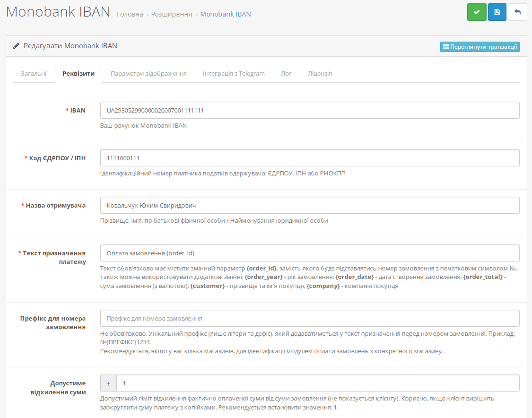Viewport: 532px width, 418px height.
Task: Click the {order_year} variable in help text
Action: (263, 277)
